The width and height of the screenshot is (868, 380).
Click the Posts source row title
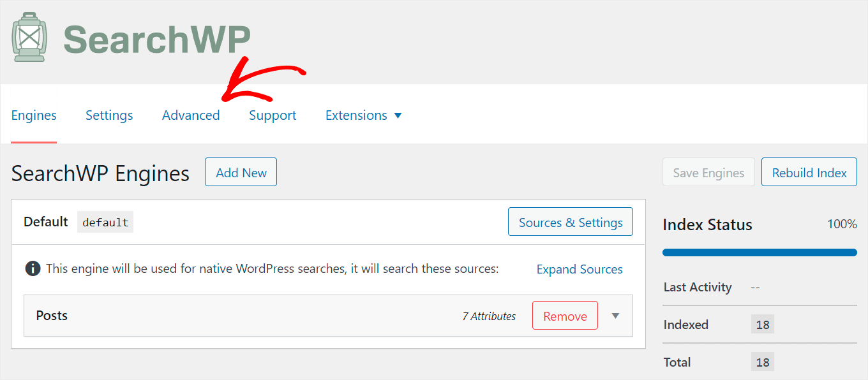(52, 316)
